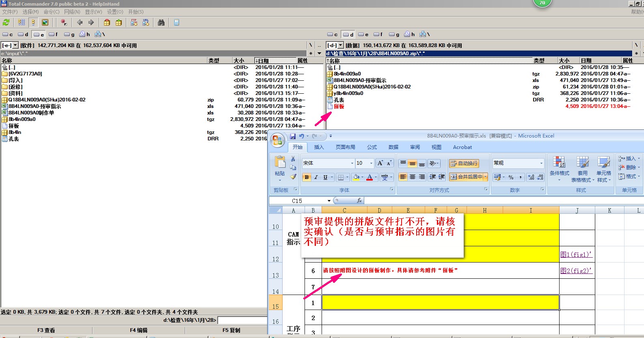Click the Total Commander command line field
Screen dimensions: 644x338
tap(242, 320)
